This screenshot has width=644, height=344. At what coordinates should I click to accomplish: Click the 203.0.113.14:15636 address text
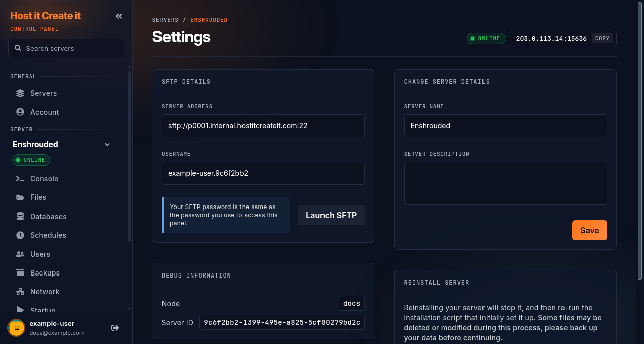point(551,38)
